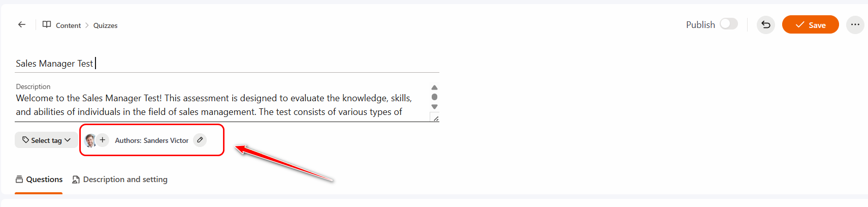The width and height of the screenshot is (868, 207).
Task: Click the pencil icon to edit authors
Action: pos(200,140)
